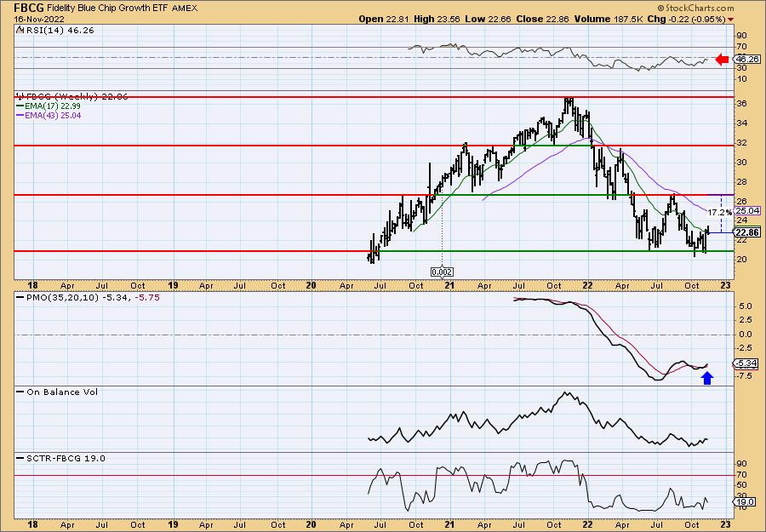Click the 0.002 label below the price chart
The width and height of the screenshot is (766, 532).
[442, 272]
